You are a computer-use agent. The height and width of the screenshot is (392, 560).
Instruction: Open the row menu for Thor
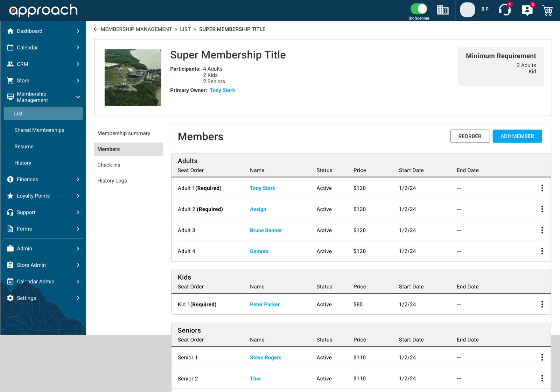click(x=542, y=378)
